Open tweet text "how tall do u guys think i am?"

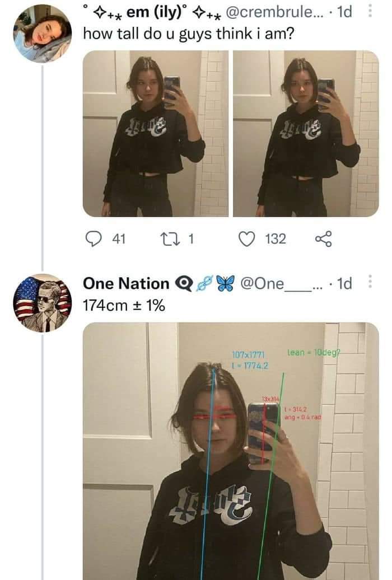click(189, 34)
